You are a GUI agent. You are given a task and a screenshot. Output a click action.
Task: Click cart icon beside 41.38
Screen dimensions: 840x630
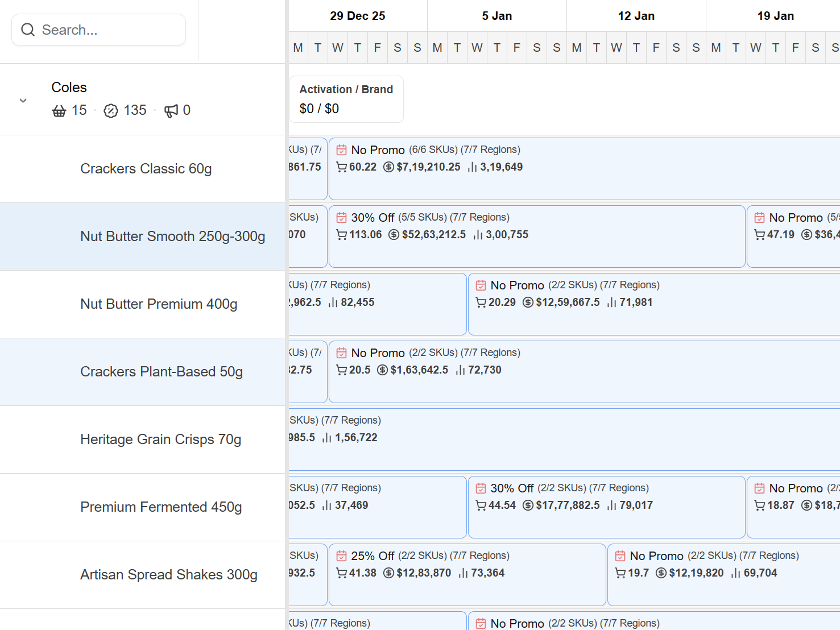tap(342, 573)
